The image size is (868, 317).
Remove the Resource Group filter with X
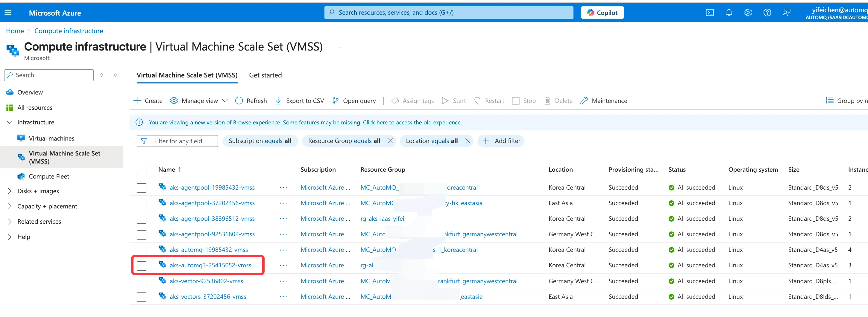(390, 141)
